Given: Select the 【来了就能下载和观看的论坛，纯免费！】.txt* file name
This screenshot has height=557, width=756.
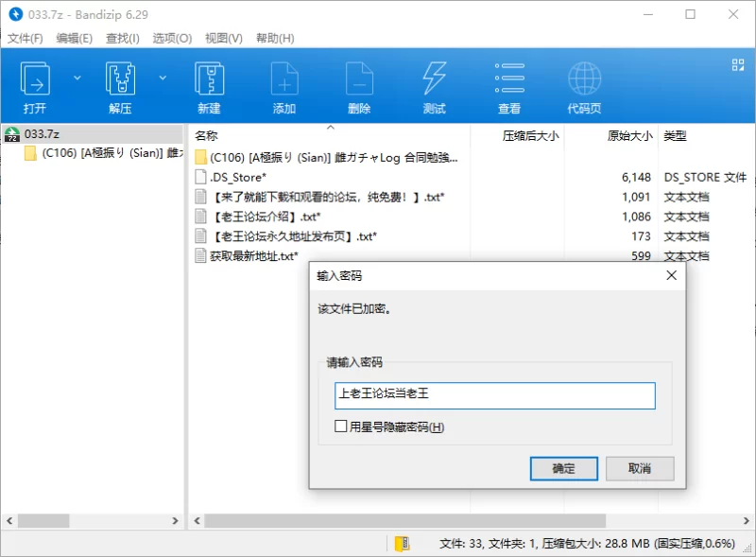Looking at the screenshot, I should [x=327, y=197].
